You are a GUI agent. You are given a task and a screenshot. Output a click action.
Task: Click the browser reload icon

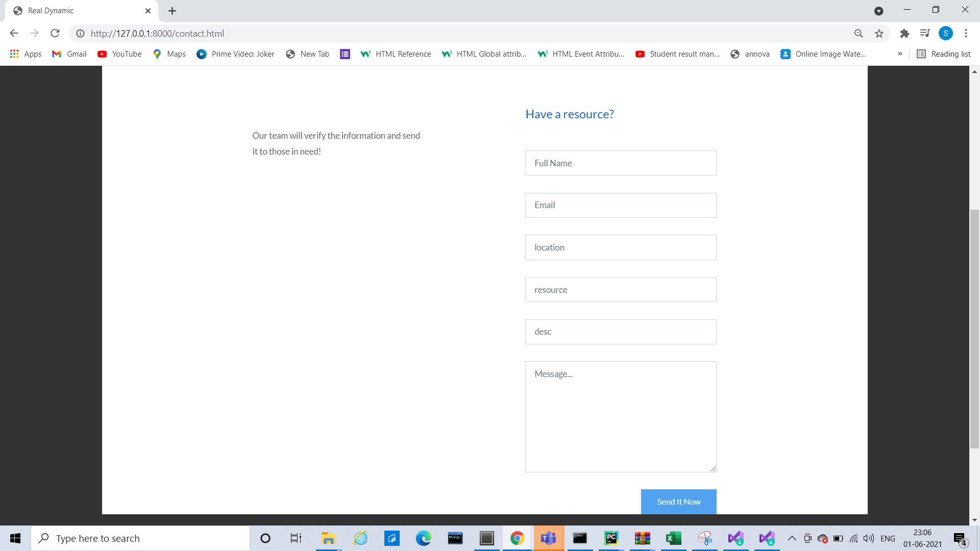(55, 33)
